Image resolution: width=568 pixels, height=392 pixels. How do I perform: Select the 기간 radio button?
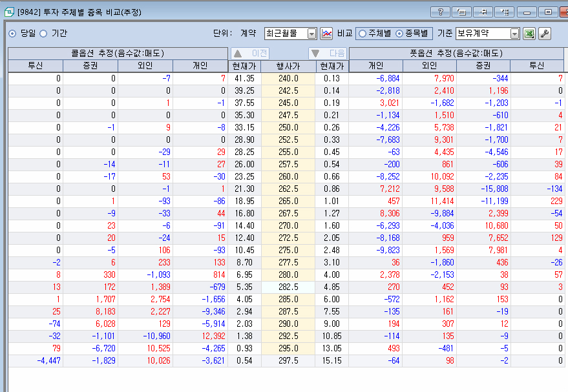(43, 34)
